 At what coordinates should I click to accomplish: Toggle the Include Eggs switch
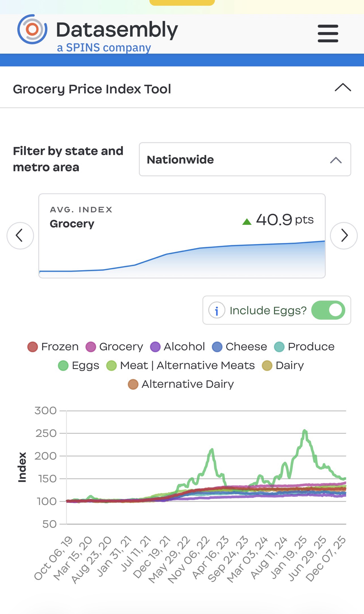click(328, 310)
